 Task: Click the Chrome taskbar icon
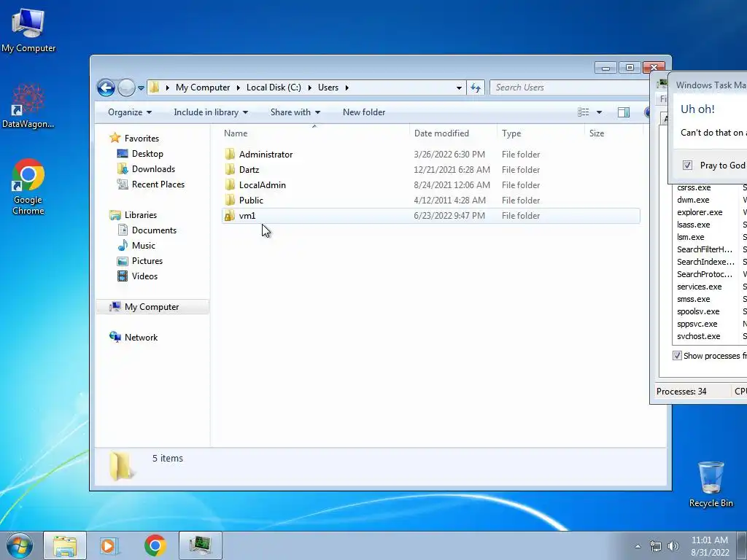[155, 545]
